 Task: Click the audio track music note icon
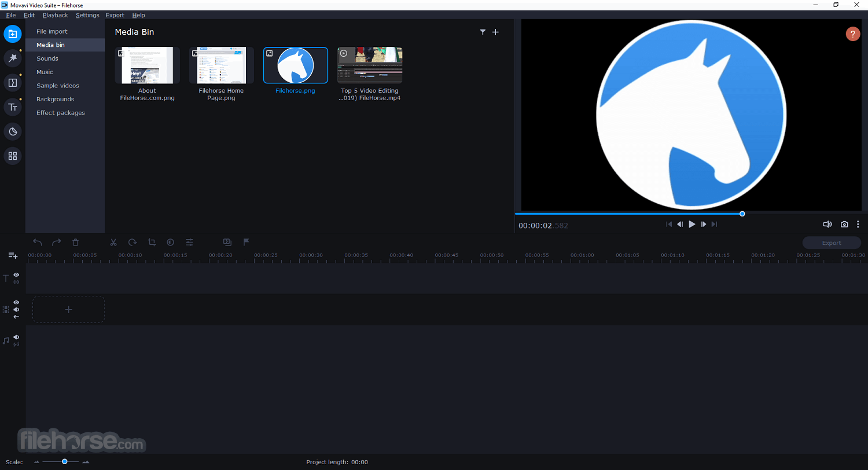coord(6,341)
